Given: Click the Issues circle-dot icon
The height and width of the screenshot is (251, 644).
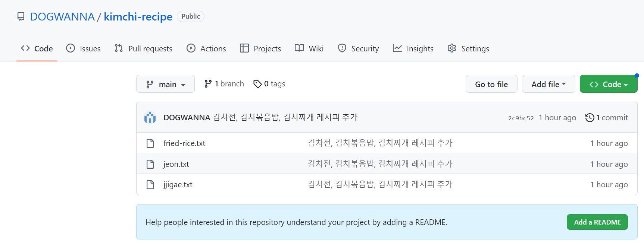Looking at the screenshot, I should coord(71,48).
